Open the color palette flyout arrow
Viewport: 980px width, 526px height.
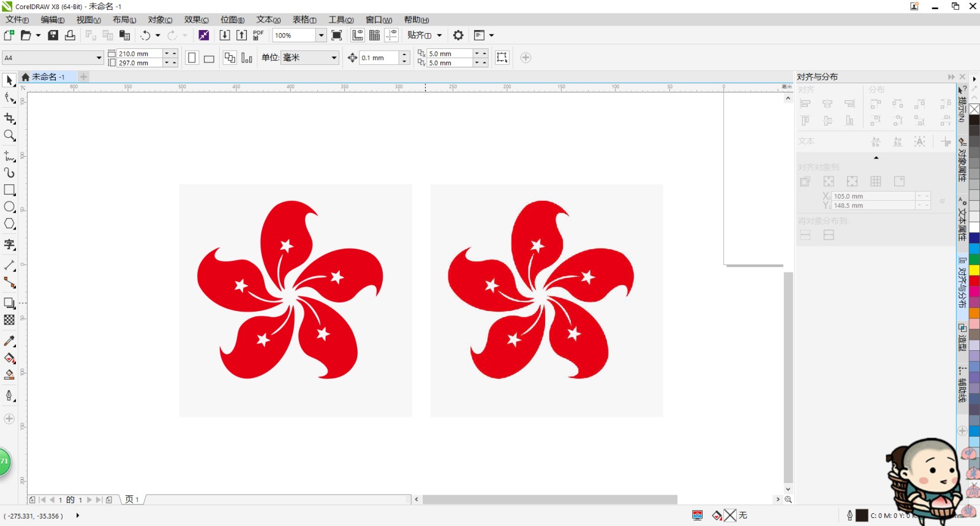click(x=974, y=79)
